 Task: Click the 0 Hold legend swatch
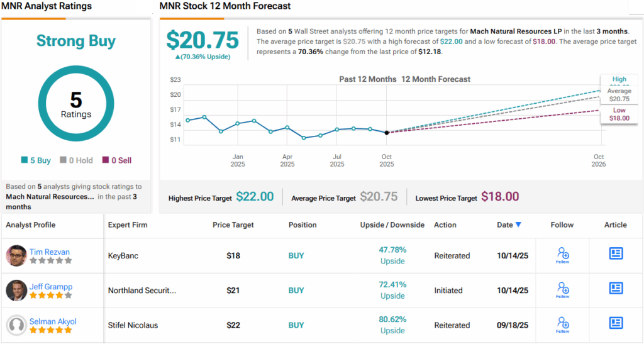[64, 160]
